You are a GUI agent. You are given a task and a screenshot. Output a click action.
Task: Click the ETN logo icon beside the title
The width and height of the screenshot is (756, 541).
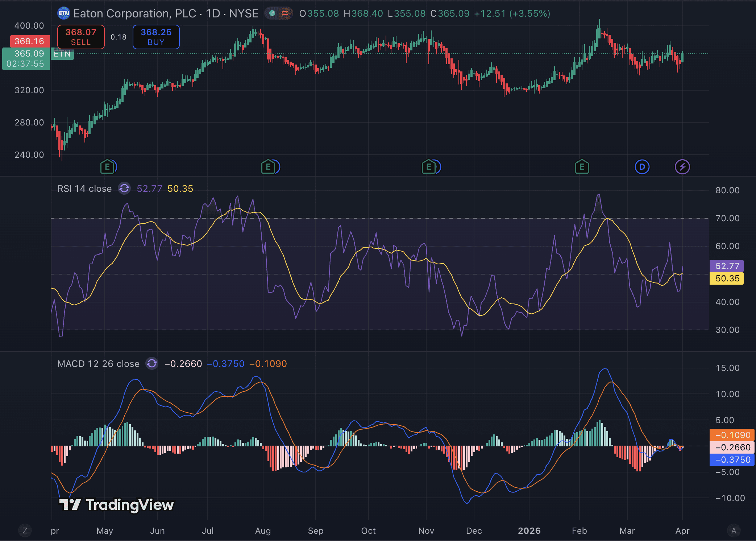coord(64,14)
